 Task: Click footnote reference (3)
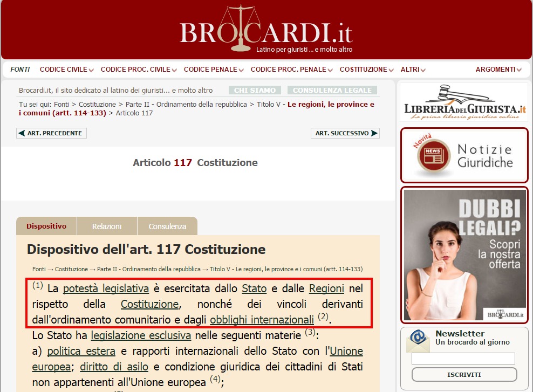click(310, 332)
